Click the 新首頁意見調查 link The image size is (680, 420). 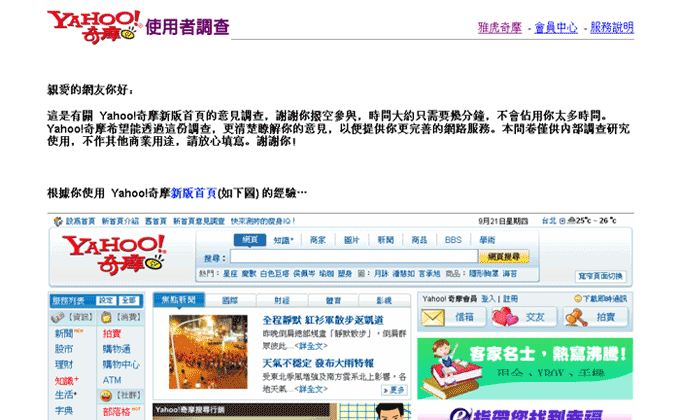199,221
